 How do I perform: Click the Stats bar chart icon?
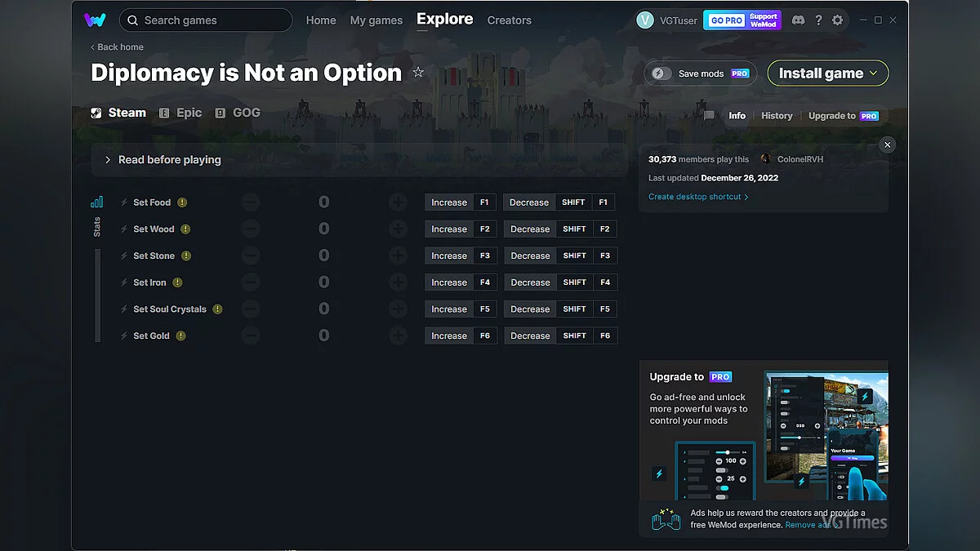pos(97,202)
